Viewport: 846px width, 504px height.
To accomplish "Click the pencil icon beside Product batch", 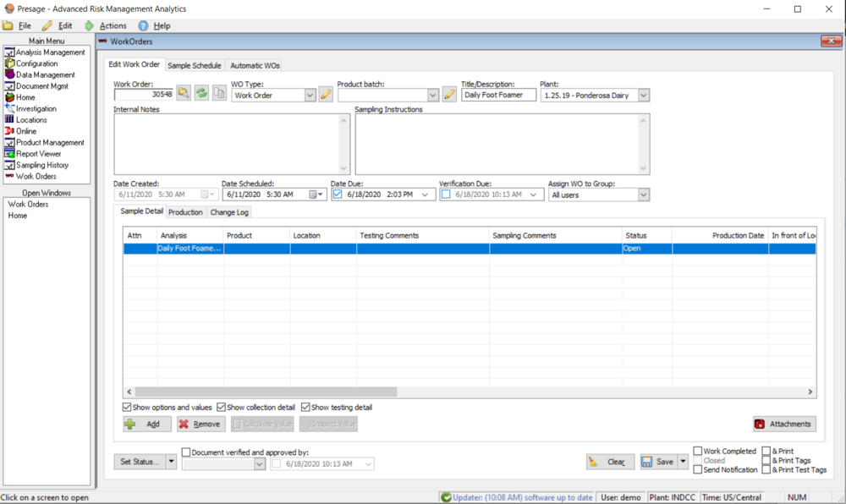I will coord(449,95).
